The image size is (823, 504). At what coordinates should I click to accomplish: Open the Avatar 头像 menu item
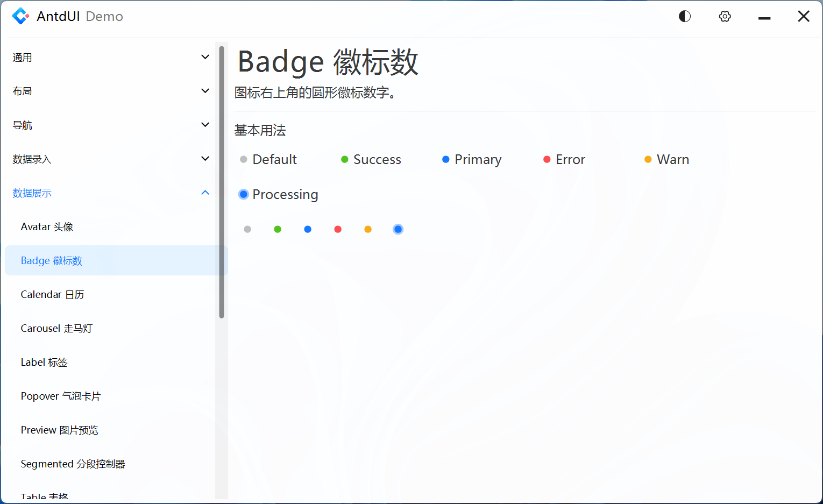(47, 227)
